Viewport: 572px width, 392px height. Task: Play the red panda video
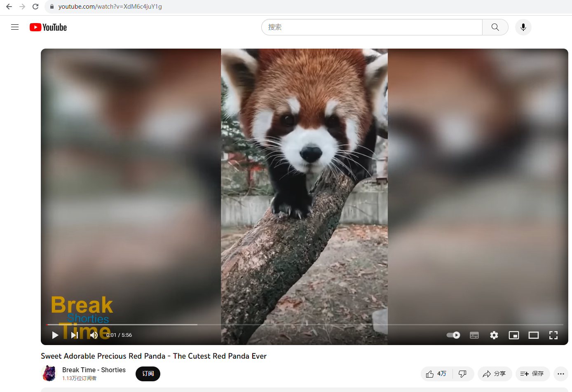pyautogui.click(x=55, y=335)
